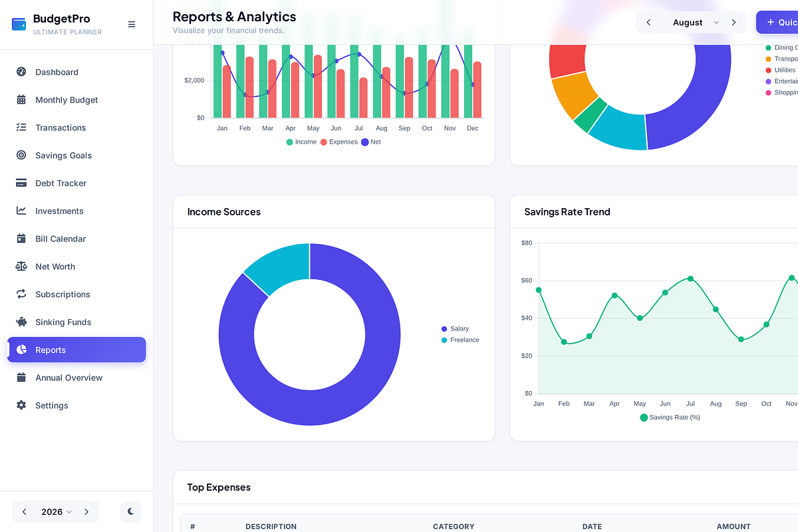Click the Annual Overview calendar icon
This screenshot has height=532, width=798.
[21, 378]
